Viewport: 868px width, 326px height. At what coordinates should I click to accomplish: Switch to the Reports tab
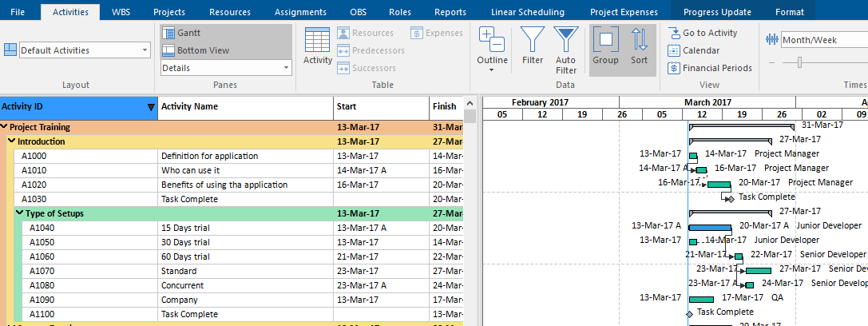[x=450, y=12]
